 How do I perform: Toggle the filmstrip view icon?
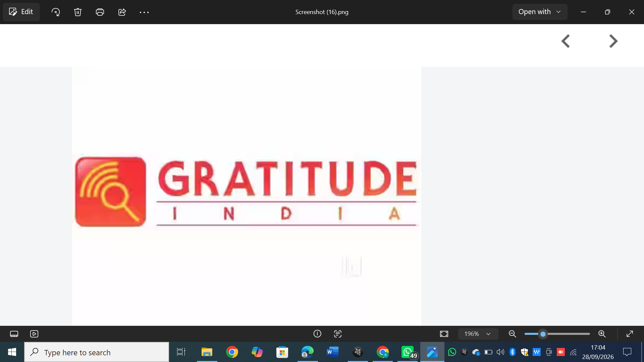14,334
